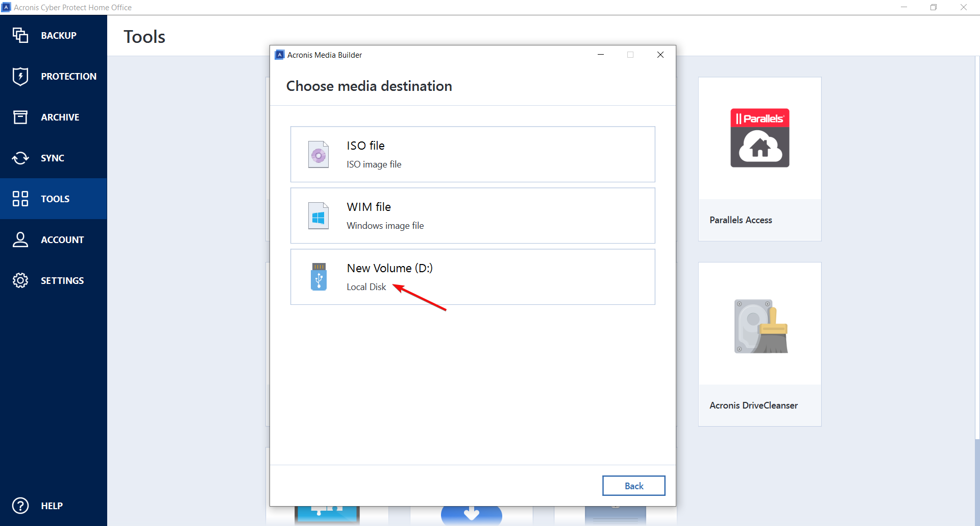Click the "ISO image file" description
This screenshot has height=526, width=980.
pyautogui.click(x=374, y=164)
